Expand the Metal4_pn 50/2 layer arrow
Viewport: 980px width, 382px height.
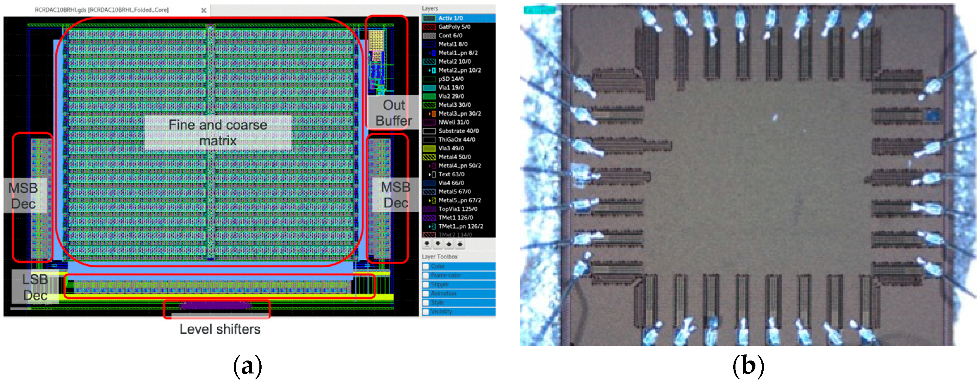pos(430,166)
